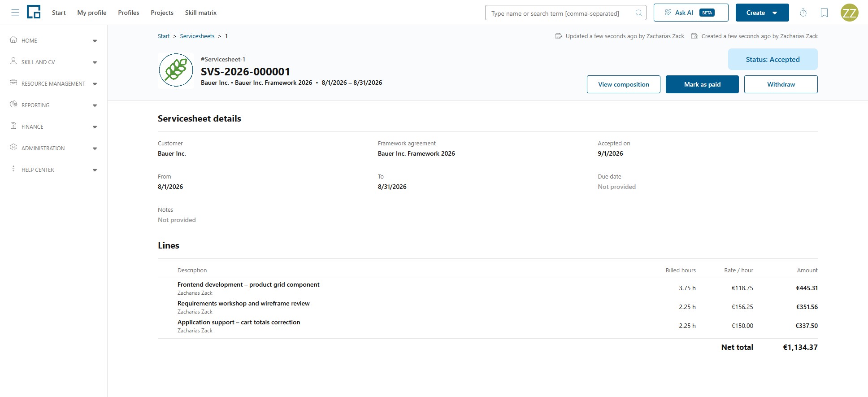Open the timer stopwatch icon
This screenshot has width=868, height=397.
click(x=803, y=13)
